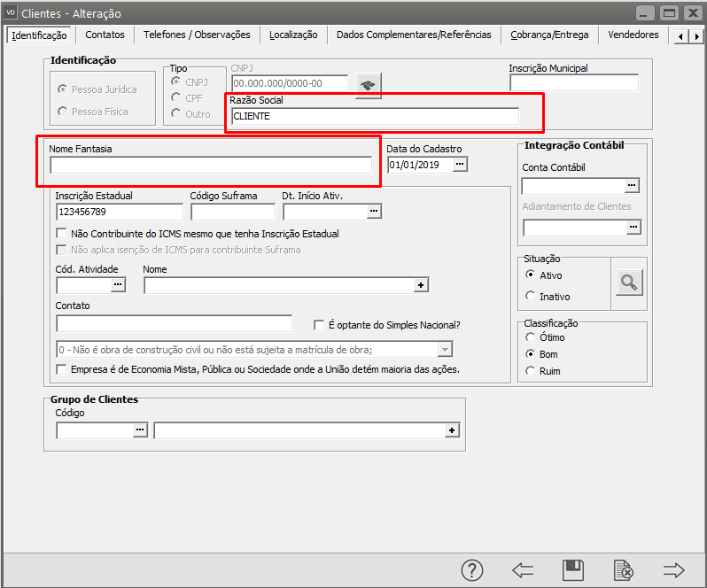Open the construction work type dropdown
This screenshot has height=588, width=707.
coord(446,349)
